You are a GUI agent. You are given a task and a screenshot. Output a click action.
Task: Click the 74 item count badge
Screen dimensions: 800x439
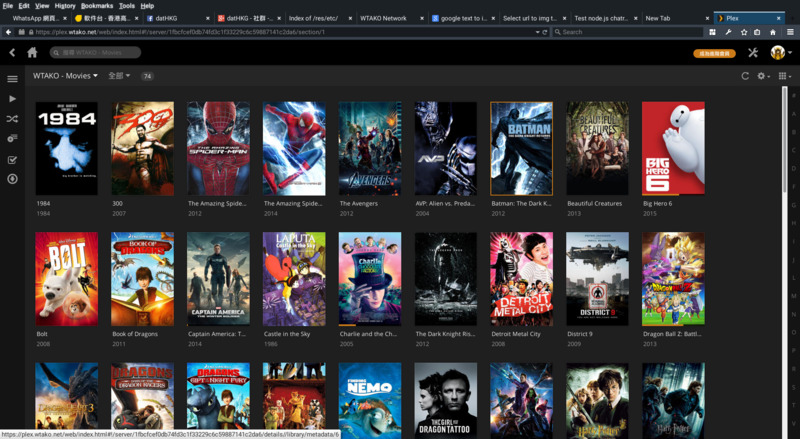coord(147,76)
